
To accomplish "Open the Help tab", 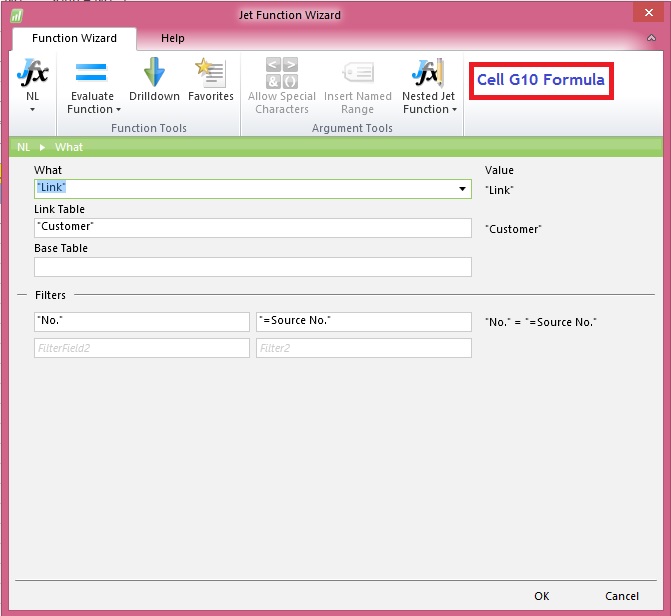I will (173, 38).
